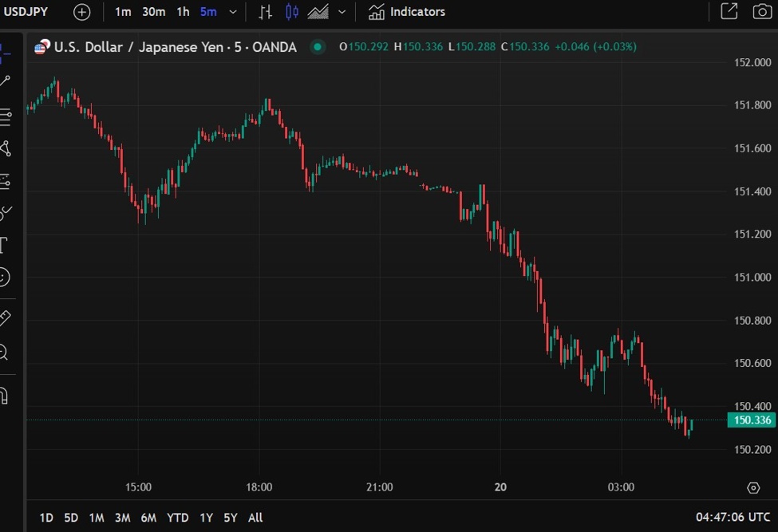Select the 30m interval
The height and width of the screenshot is (532, 778).
coord(154,12)
